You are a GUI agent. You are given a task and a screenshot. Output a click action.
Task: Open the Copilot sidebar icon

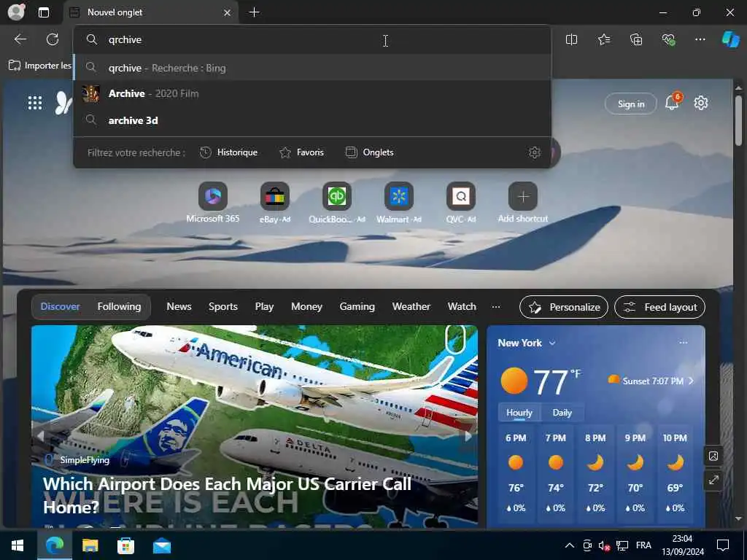pos(730,39)
